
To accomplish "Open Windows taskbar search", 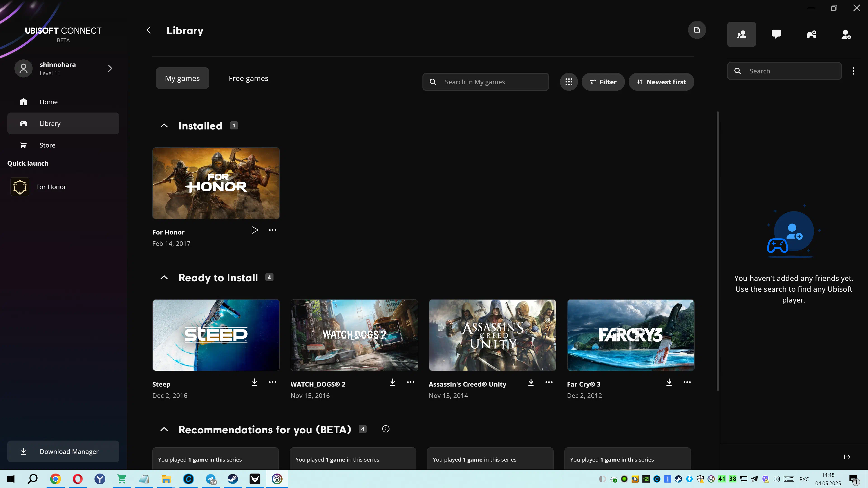I will [33, 479].
